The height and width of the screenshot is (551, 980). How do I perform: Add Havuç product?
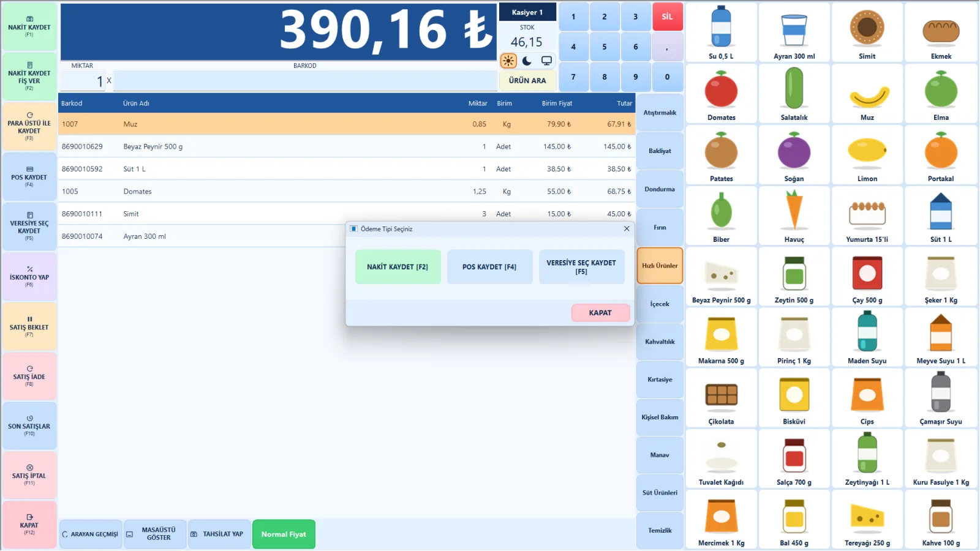point(794,216)
